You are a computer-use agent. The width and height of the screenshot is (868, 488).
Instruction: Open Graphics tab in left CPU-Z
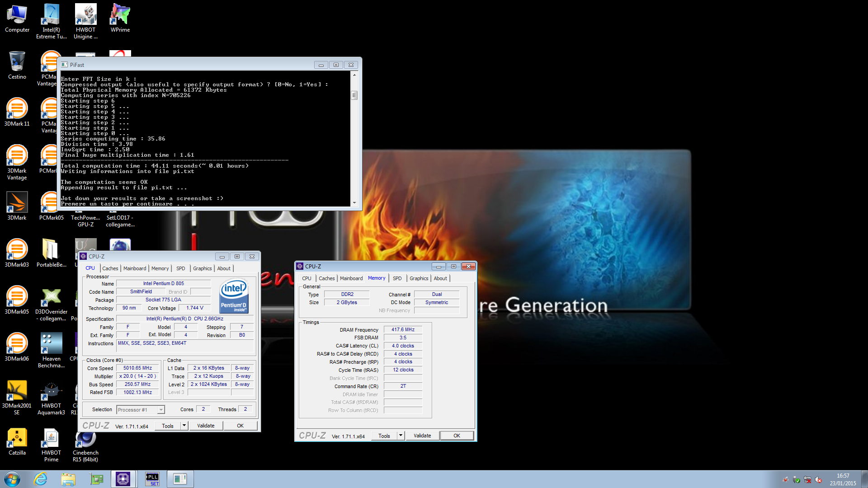202,268
